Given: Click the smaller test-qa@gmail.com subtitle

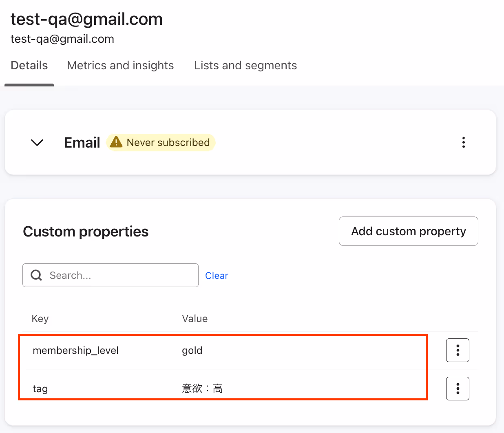Looking at the screenshot, I should coord(62,39).
